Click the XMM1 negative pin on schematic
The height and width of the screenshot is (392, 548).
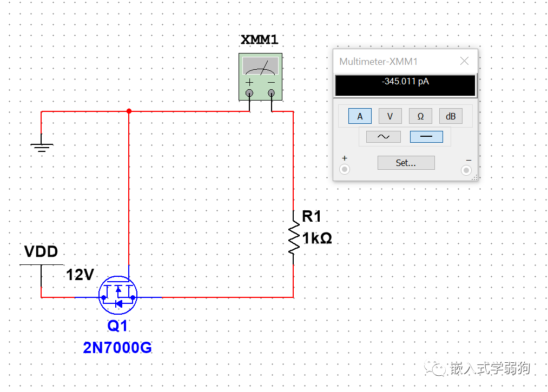click(x=271, y=93)
